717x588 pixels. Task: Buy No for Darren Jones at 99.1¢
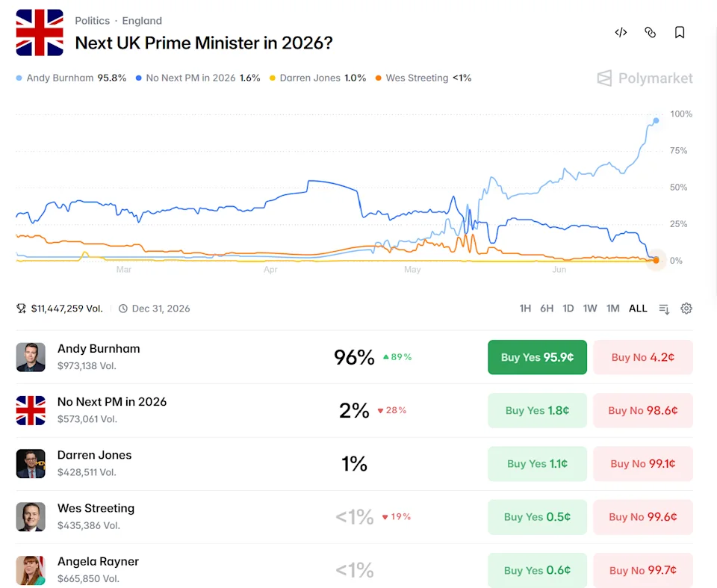(x=643, y=463)
